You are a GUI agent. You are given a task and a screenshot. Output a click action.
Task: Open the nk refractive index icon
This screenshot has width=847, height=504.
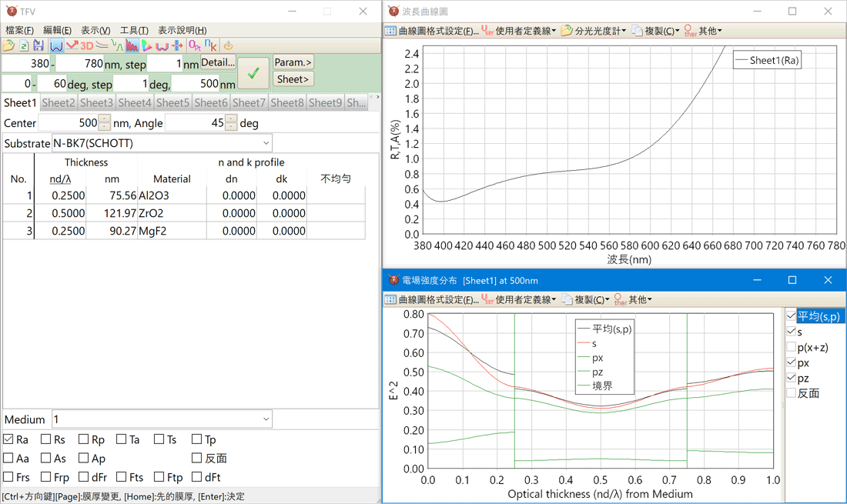point(210,46)
